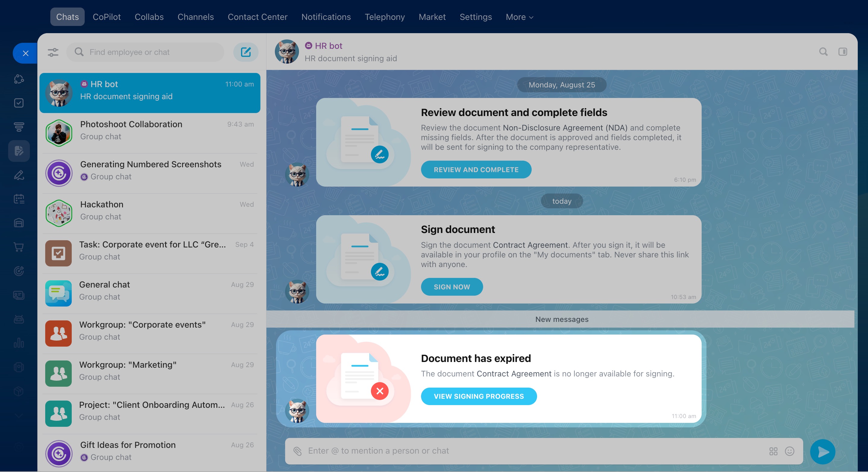Open the package box icon in sidebar

[x=19, y=391]
